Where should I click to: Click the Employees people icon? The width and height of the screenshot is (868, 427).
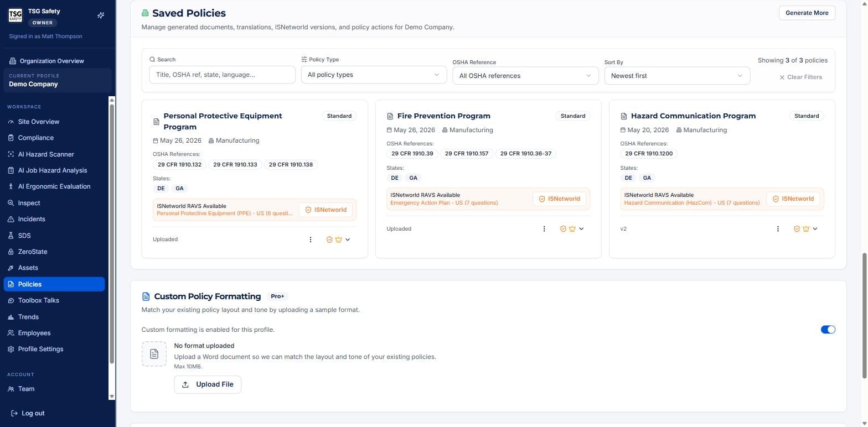click(11, 333)
